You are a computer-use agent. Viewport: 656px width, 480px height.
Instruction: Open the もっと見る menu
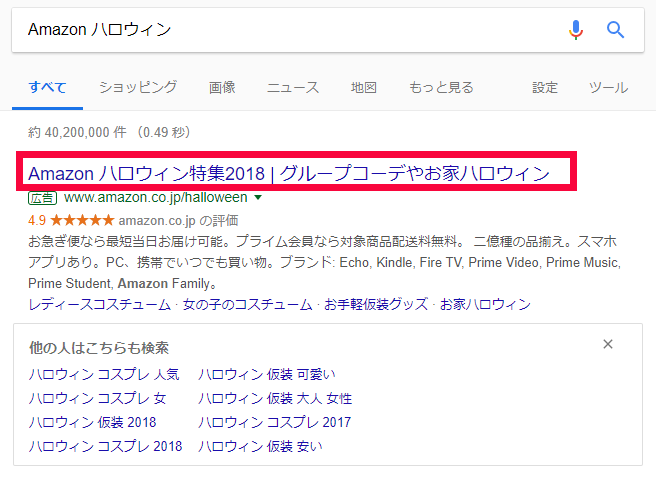tap(441, 87)
